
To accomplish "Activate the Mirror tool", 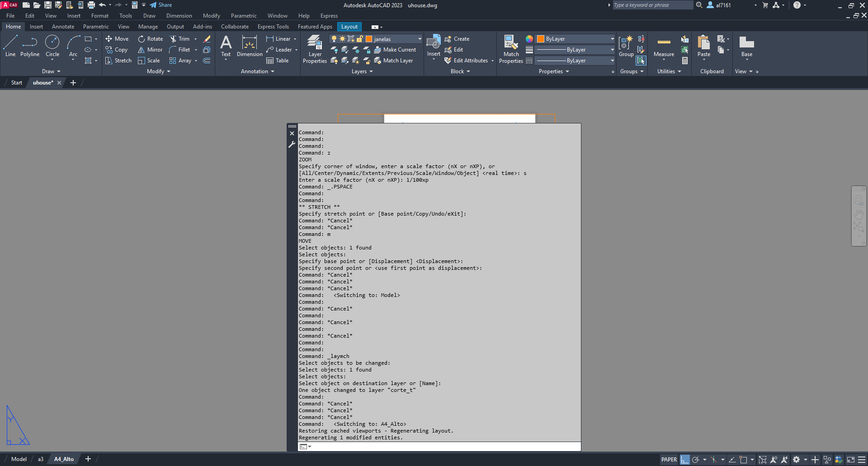I will (150, 50).
